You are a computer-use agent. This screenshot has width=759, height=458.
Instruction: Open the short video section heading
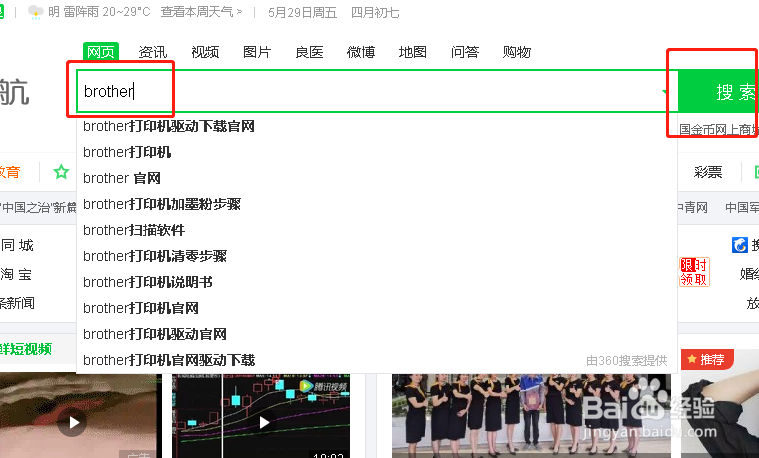[26, 349]
